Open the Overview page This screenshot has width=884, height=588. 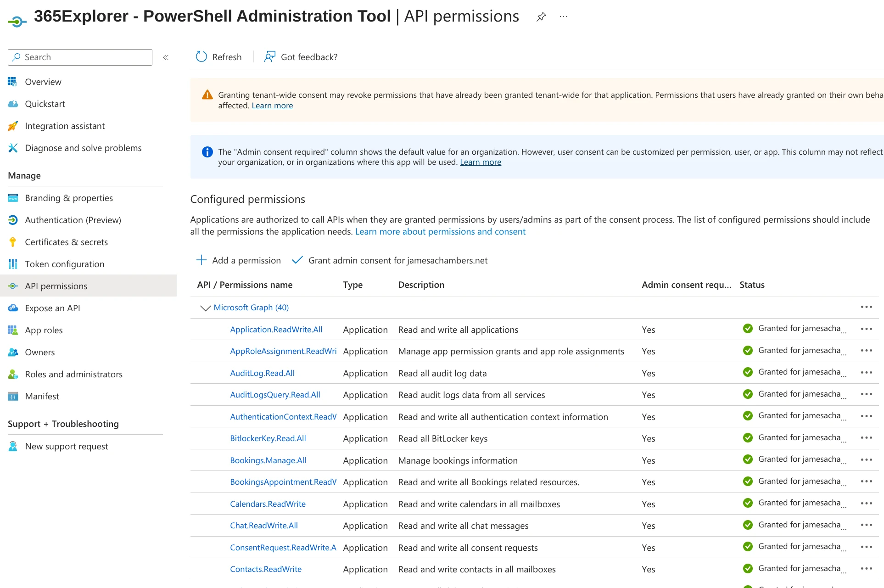coord(43,82)
